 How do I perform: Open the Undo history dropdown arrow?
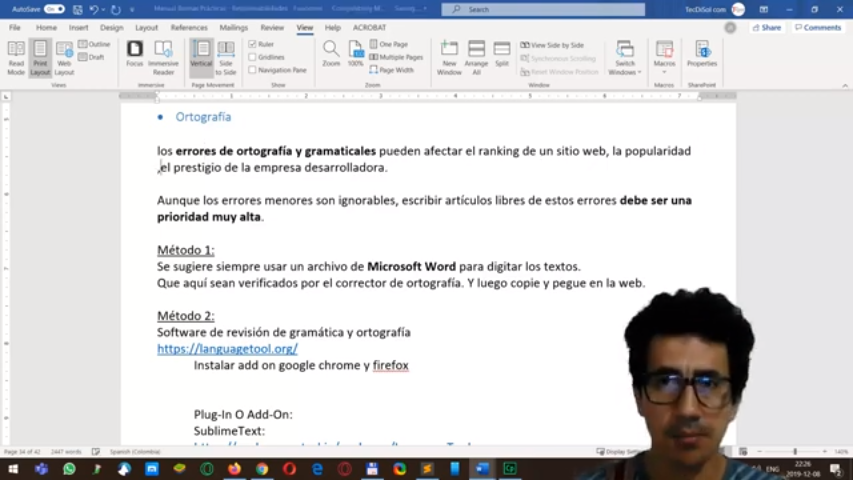pos(103,9)
